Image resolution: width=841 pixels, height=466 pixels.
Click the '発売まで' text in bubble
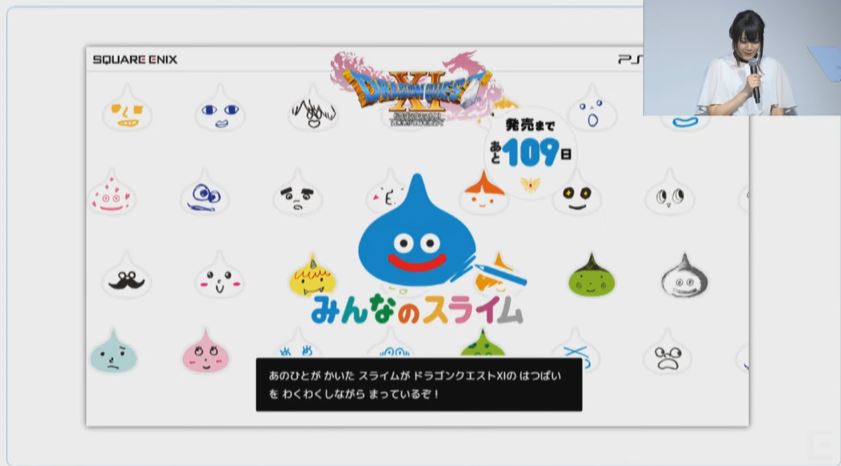530,126
